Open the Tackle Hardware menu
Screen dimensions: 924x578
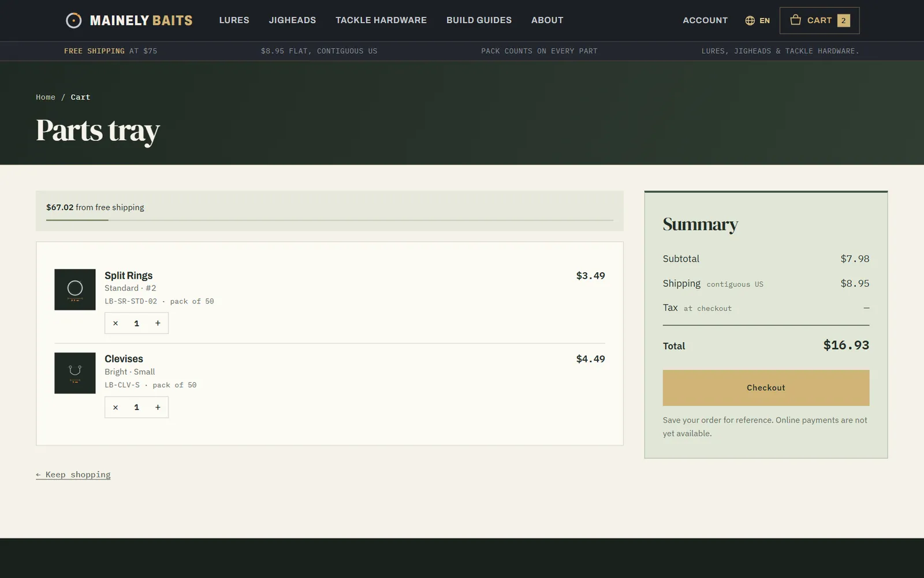coord(381,20)
